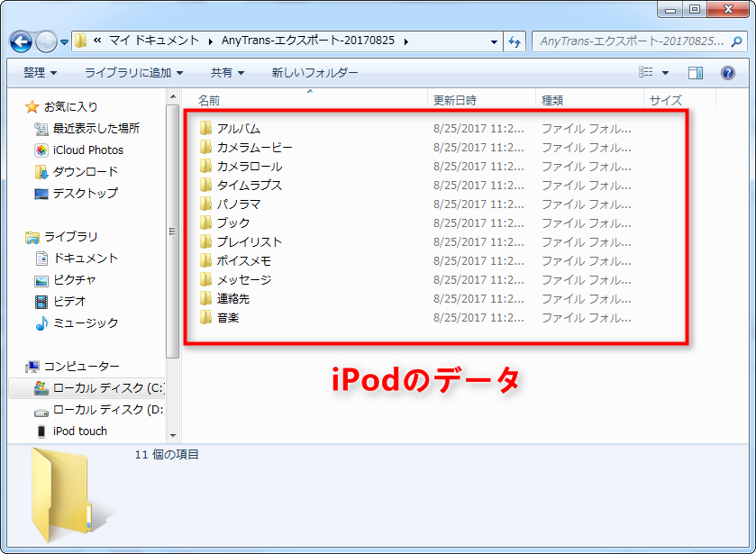Open the 共有 menu
Viewport: 756px width, 554px height.
pos(227,72)
